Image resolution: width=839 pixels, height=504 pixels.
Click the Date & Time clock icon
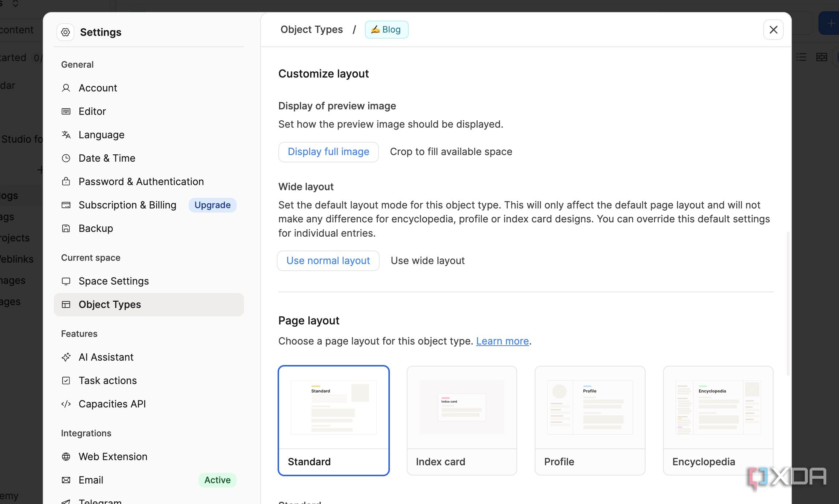point(66,158)
